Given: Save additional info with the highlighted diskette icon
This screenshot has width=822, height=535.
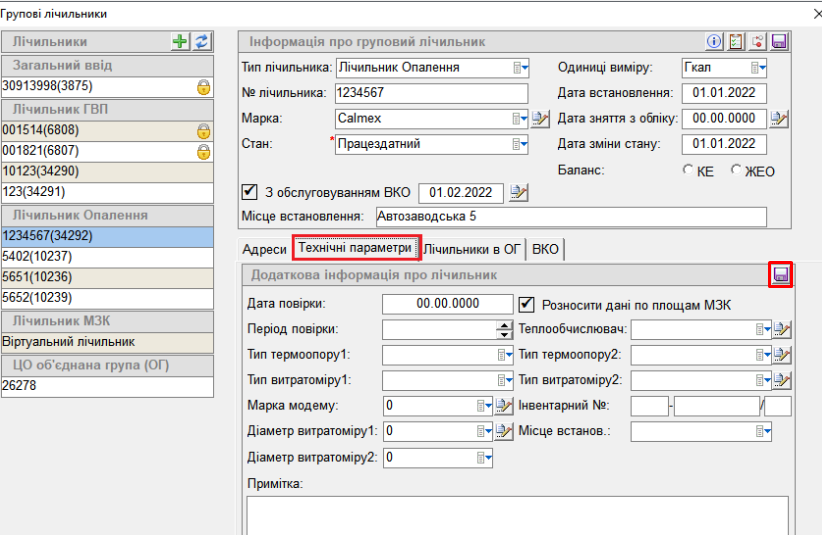Looking at the screenshot, I should (781, 275).
